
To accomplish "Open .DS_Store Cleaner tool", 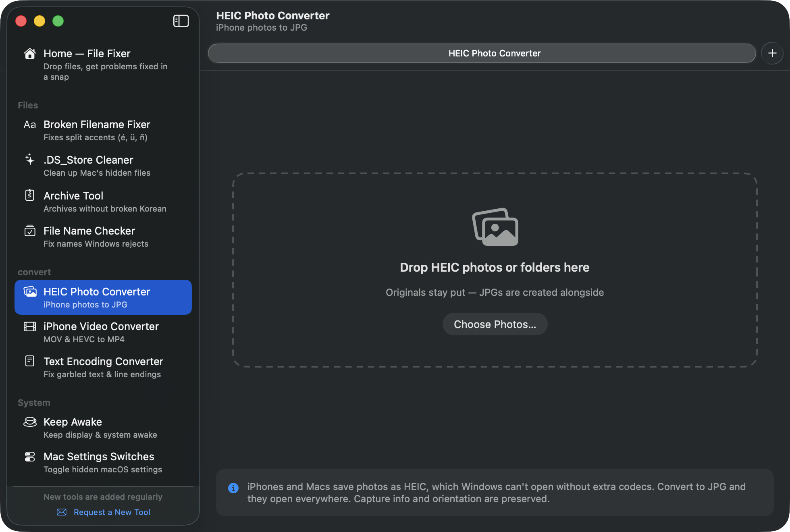I will [x=103, y=166].
